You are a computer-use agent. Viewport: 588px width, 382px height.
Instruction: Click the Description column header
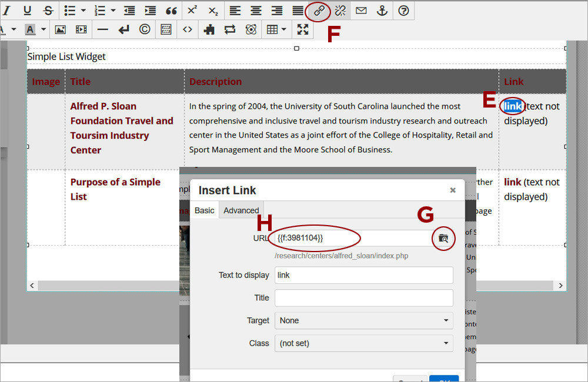coord(215,82)
